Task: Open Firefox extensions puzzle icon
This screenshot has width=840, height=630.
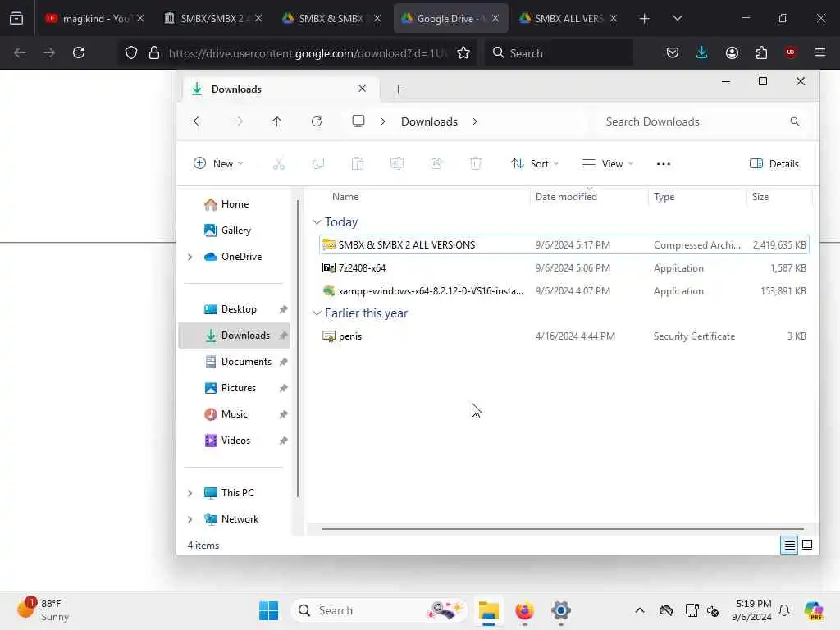Action: point(761,52)
